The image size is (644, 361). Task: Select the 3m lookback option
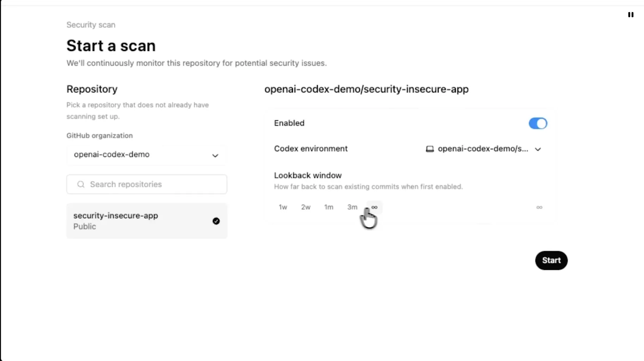[x=352, y=207]
